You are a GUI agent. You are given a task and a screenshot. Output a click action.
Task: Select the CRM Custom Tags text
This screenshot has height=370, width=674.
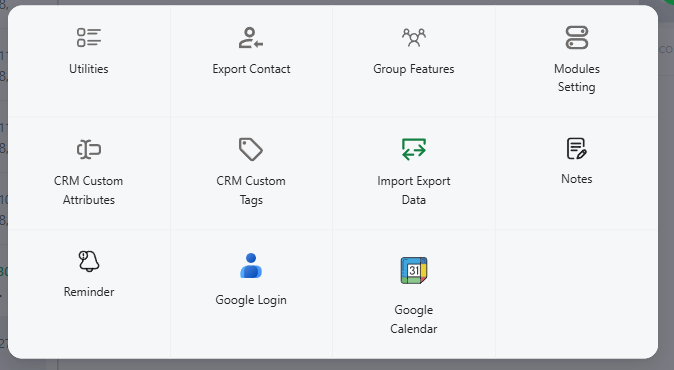point(251,190)
